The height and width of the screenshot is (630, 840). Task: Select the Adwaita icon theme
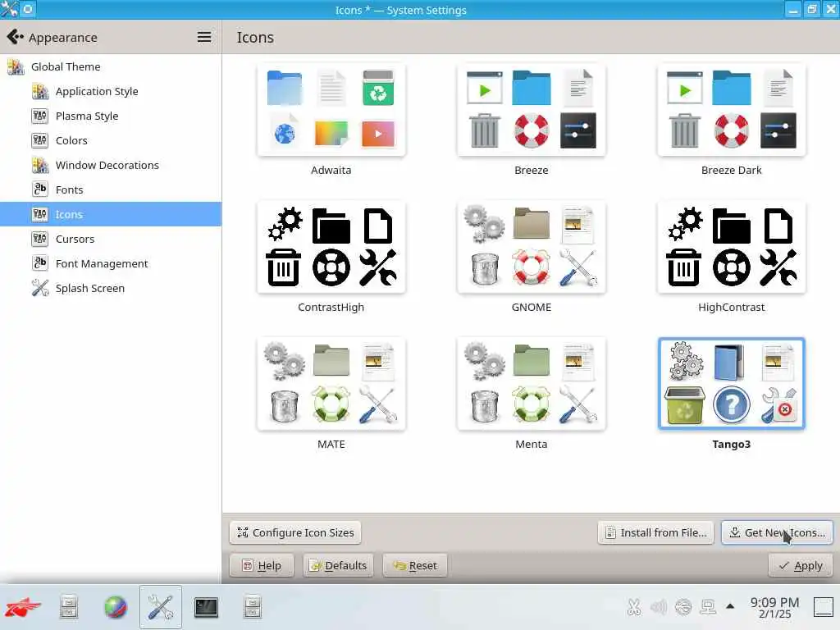(x=331, y=111)
